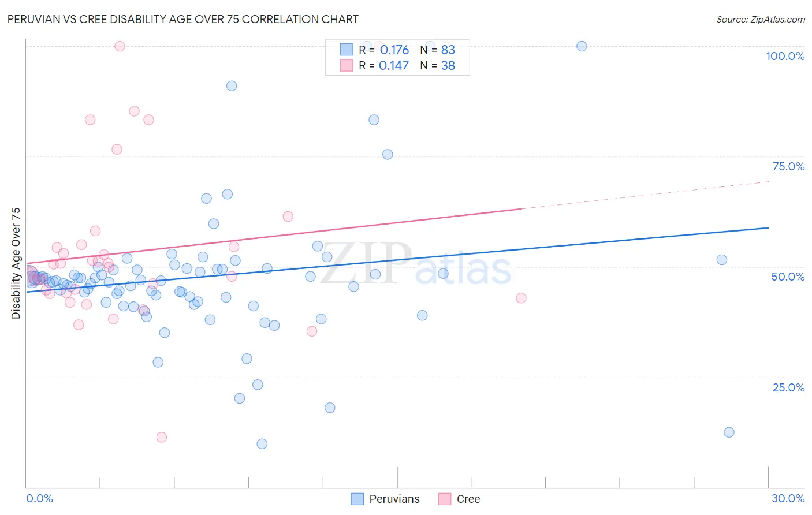Click the 25.0% y-axis label
812x515 pixels.
click(788, 387)
